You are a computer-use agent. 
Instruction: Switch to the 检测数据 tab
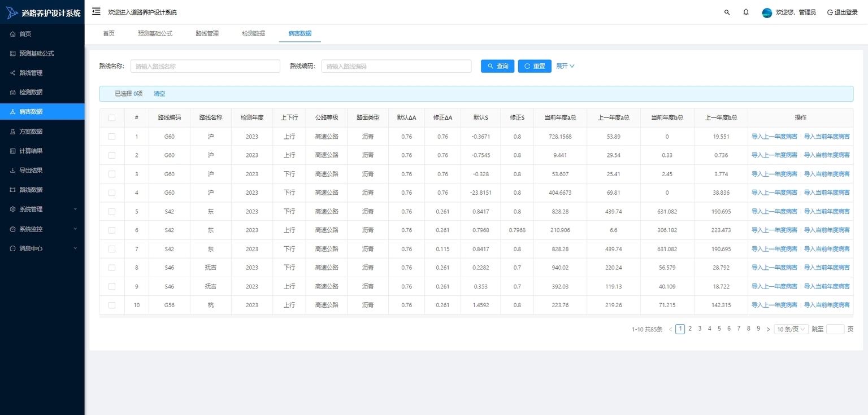253,33
